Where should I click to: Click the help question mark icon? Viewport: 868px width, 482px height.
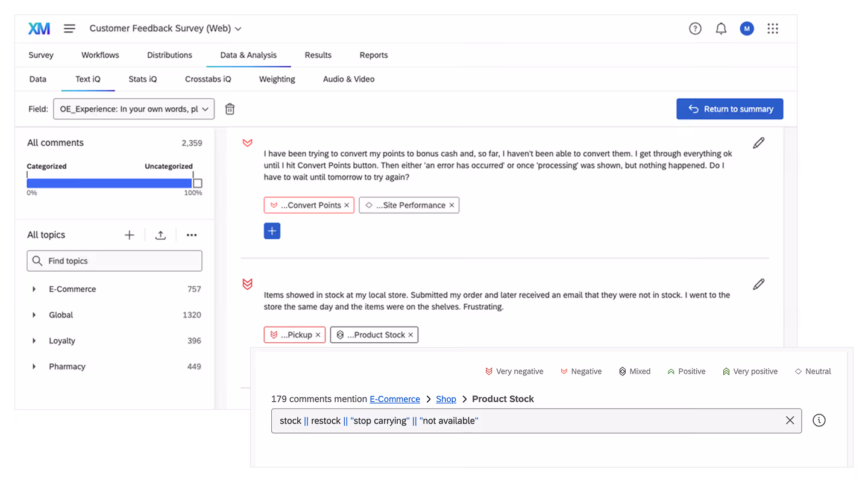coord(695,28)
